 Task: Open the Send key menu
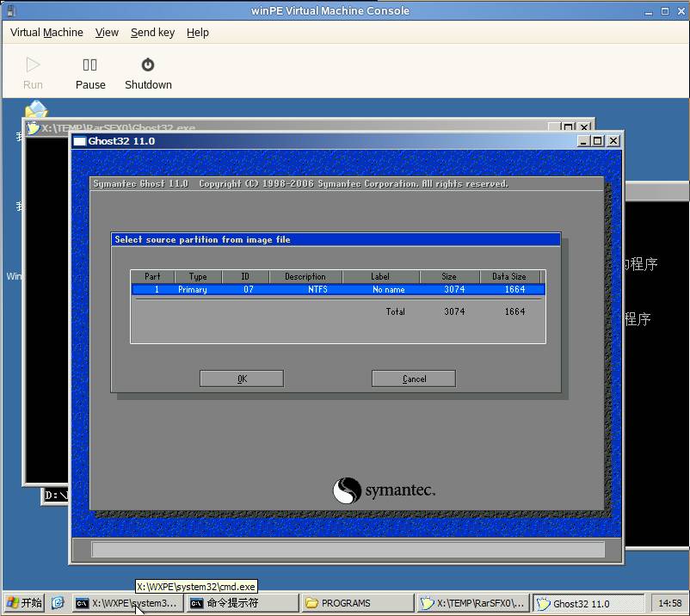(x=152, y=33)
